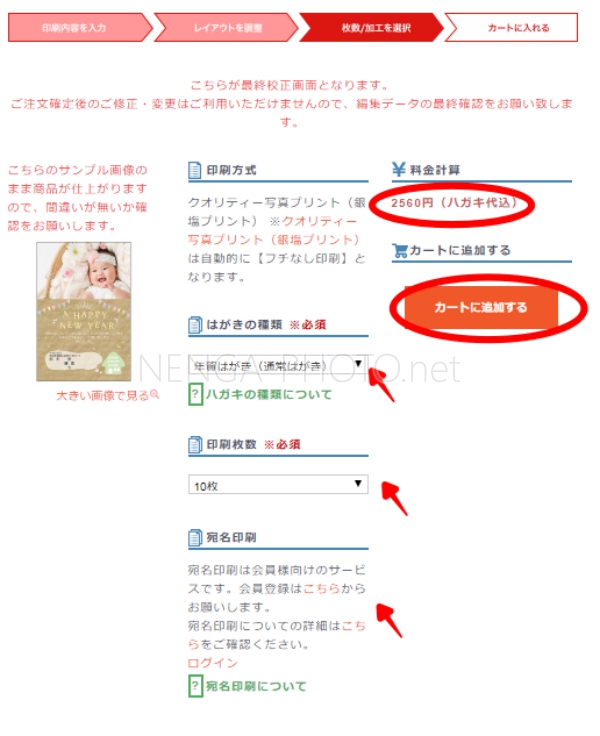600x736 pixels.
Task: Click the yen icon beside 料金計算
Action: 399,169
